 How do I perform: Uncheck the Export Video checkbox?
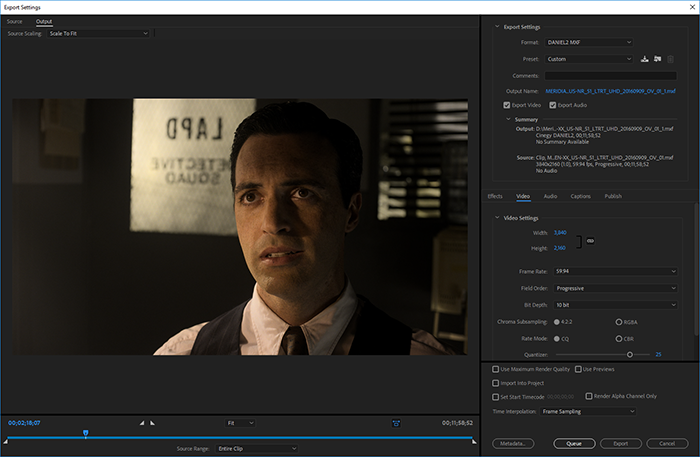click(x=507, y=105)
